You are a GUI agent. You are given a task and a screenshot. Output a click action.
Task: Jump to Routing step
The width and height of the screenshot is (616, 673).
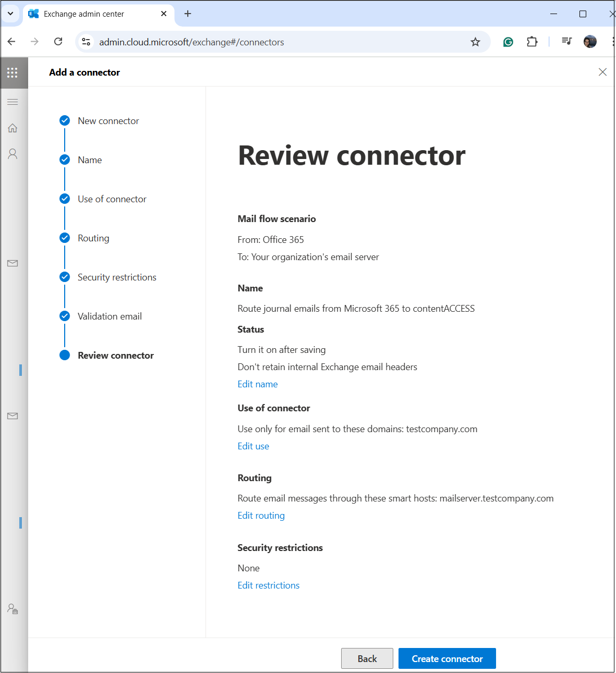(x=93, y=238)
